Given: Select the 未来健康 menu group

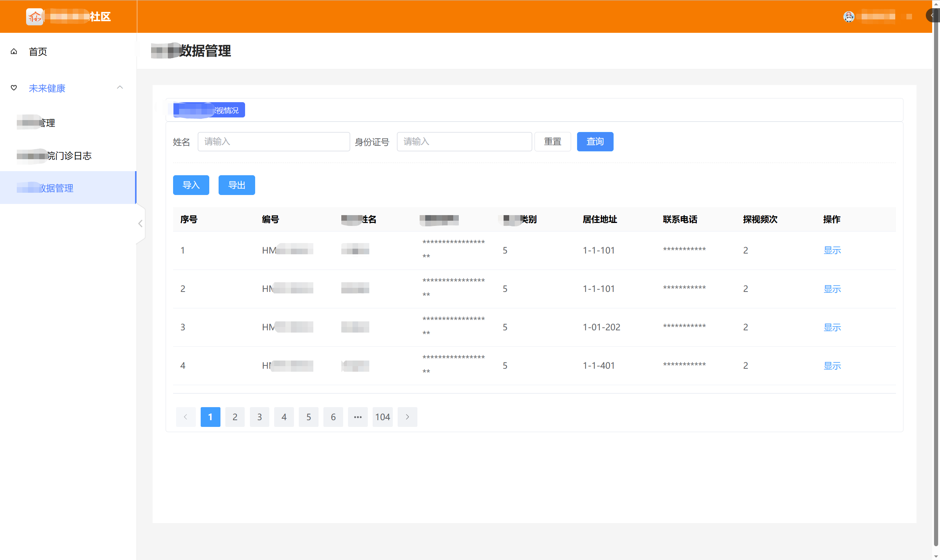Looking at the screenshot, I should click(x=68, y=88).
